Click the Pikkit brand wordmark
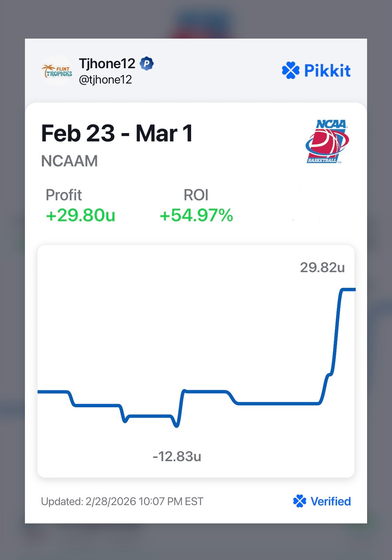This screenshot has width=392, height=560. pos(327,71)
